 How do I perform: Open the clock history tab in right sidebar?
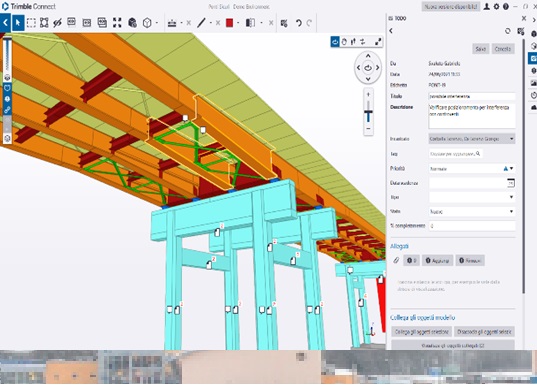(x=534, y=96)
